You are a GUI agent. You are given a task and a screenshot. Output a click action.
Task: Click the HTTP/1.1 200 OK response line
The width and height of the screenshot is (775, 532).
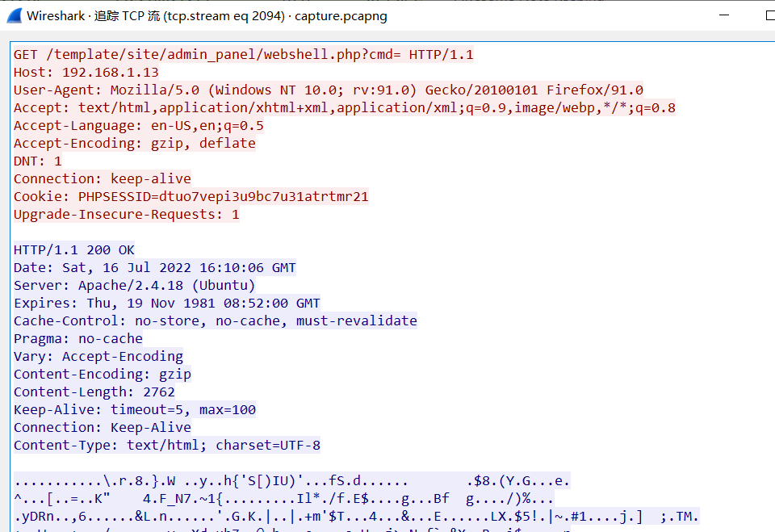tap(74, 250)
